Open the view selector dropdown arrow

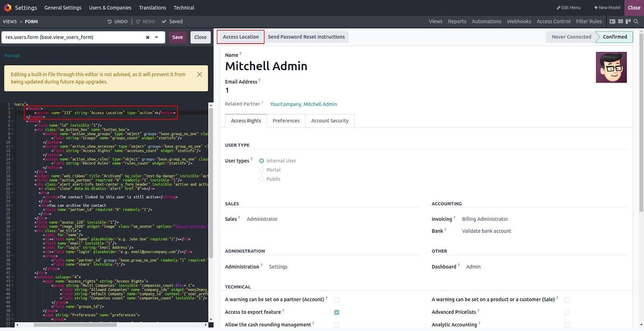tap(157, 37)
